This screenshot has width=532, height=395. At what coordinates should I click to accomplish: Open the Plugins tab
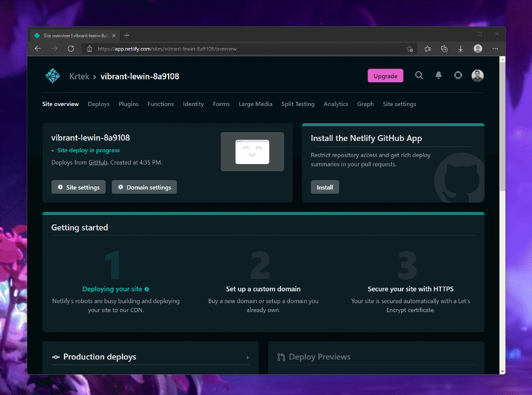click(x=128, y=104)
